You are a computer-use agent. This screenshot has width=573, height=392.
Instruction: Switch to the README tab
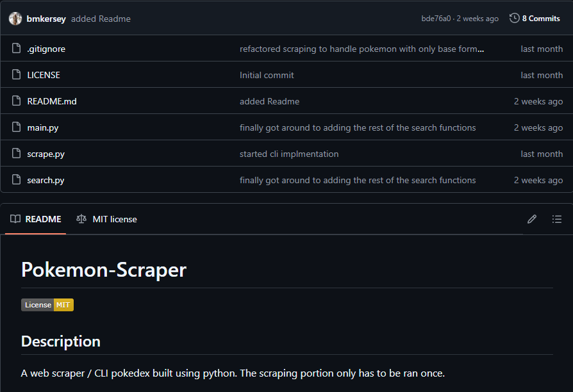coord(35,219)
